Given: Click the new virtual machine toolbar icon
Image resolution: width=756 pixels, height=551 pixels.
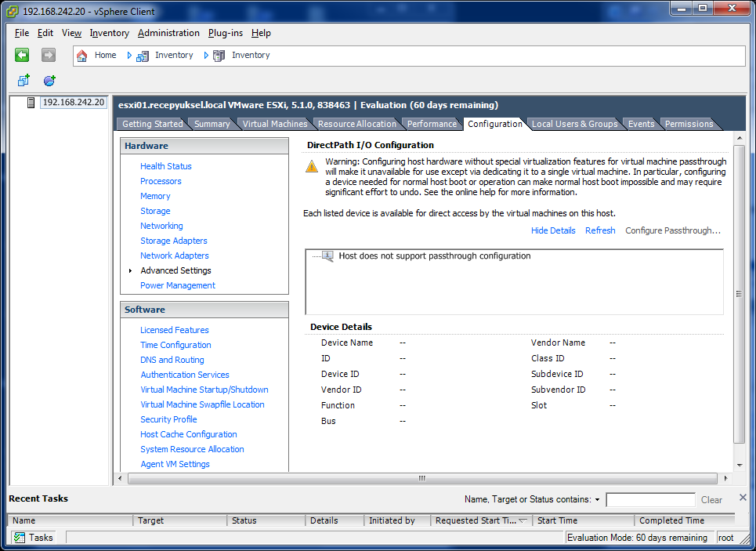Looking at the screenshot, I should coord(24,80).
